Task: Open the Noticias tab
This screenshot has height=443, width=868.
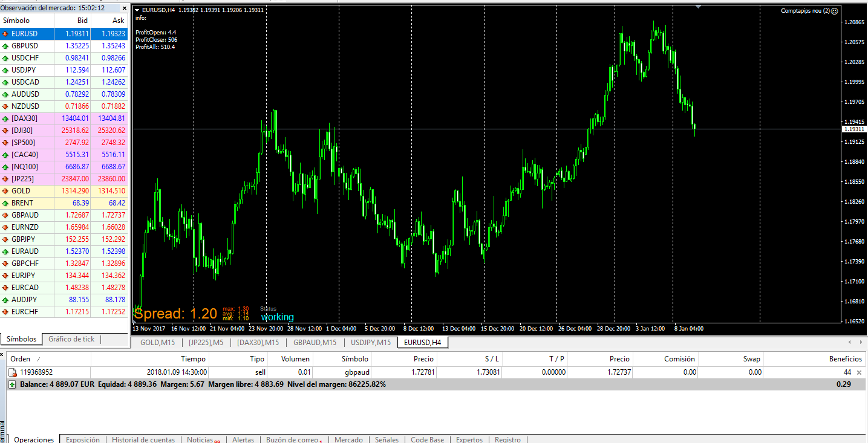Action: tap(203, 439)
